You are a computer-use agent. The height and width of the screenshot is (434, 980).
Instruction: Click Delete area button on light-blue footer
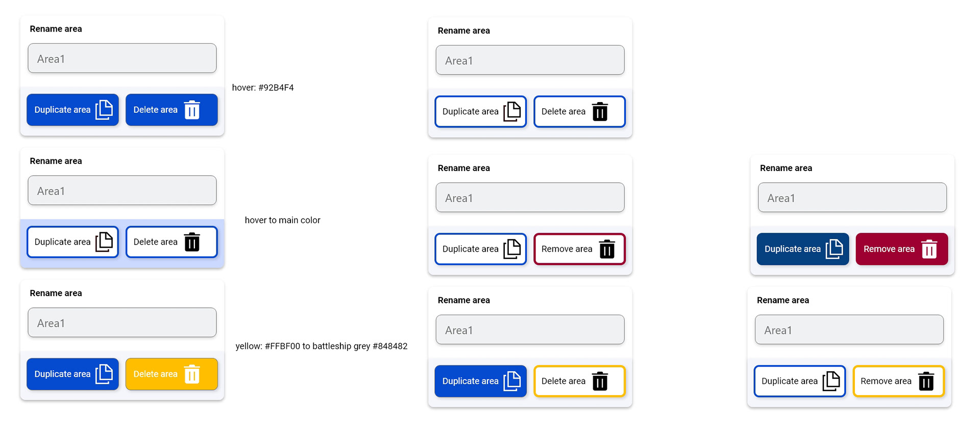[171, 242]
